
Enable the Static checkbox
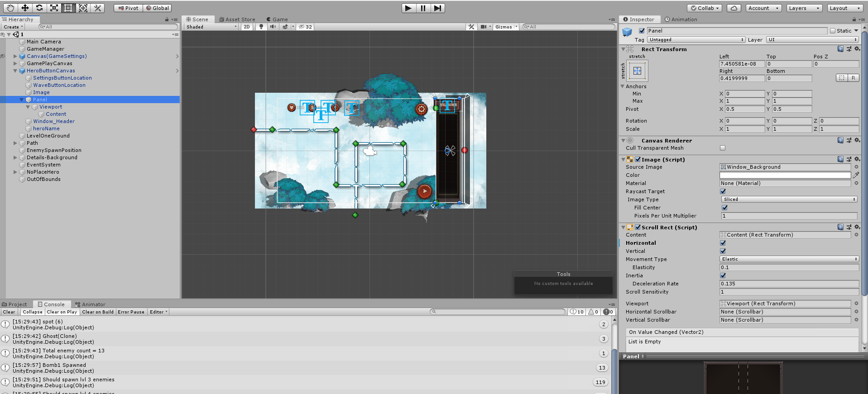832,31
